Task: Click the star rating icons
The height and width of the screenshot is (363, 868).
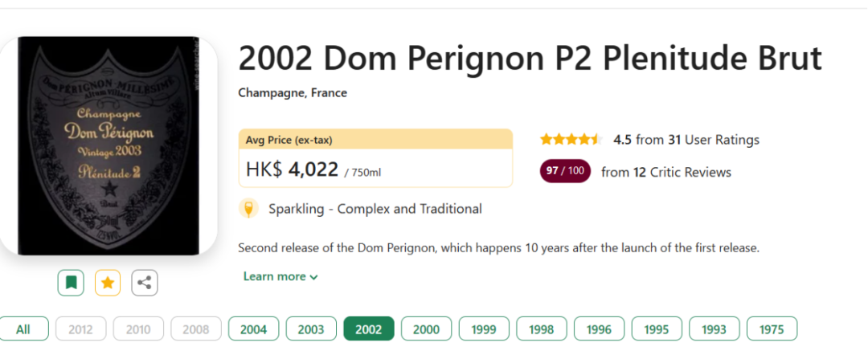Action: [x=572, y=140]
